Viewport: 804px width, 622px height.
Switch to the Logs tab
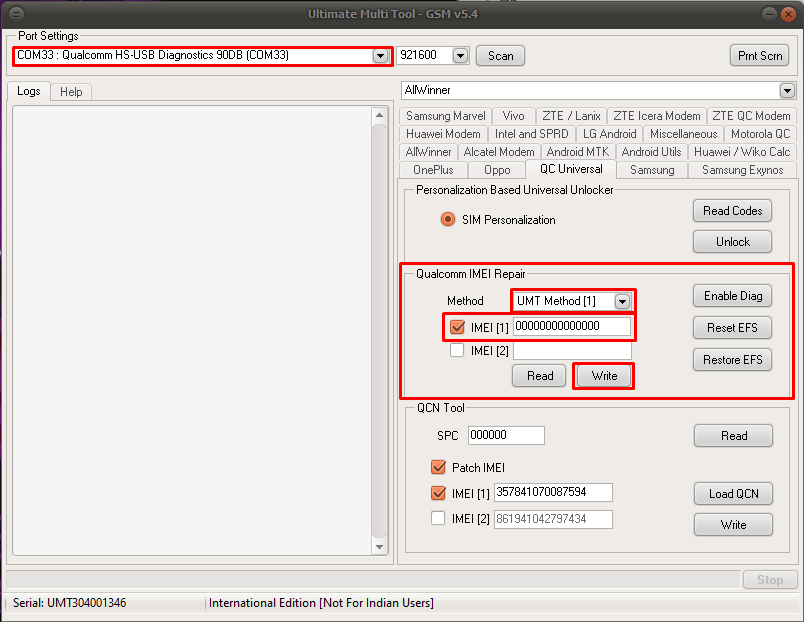29,91
